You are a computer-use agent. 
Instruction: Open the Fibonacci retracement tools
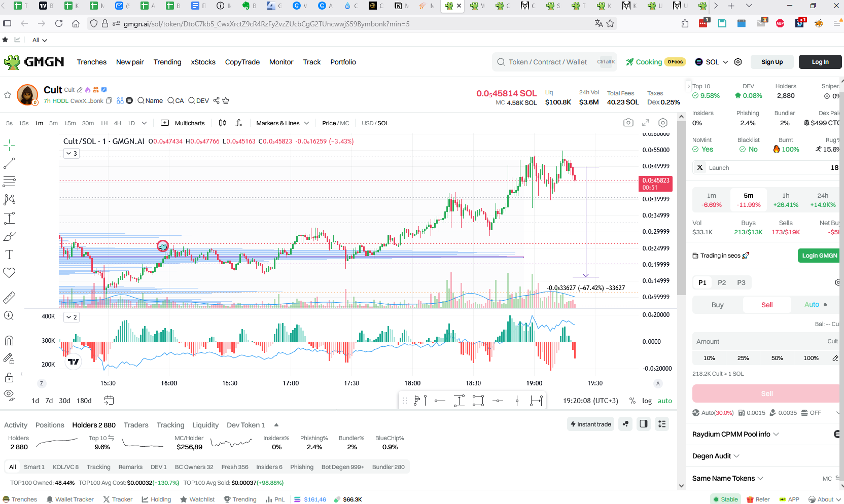[9, 182]
